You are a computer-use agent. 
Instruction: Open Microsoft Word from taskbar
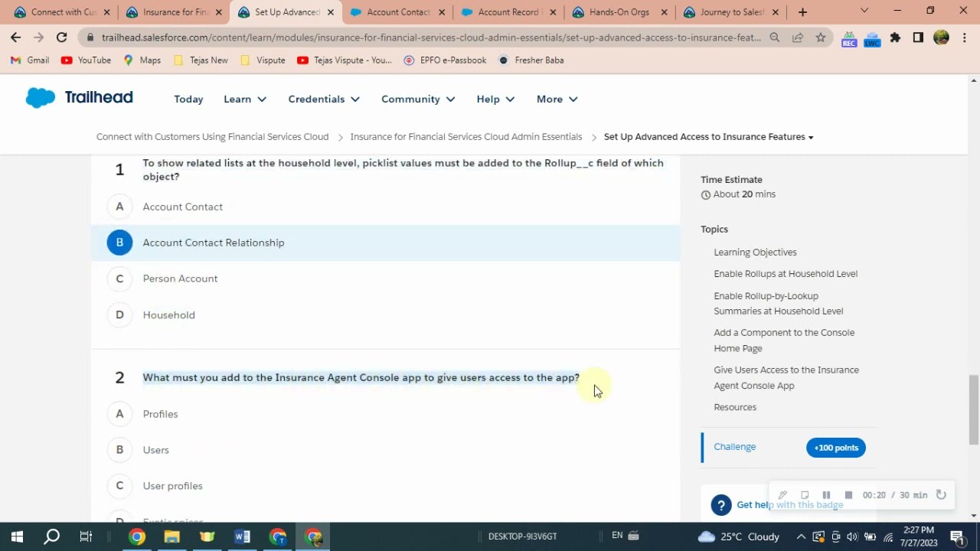tap(242, 536)
